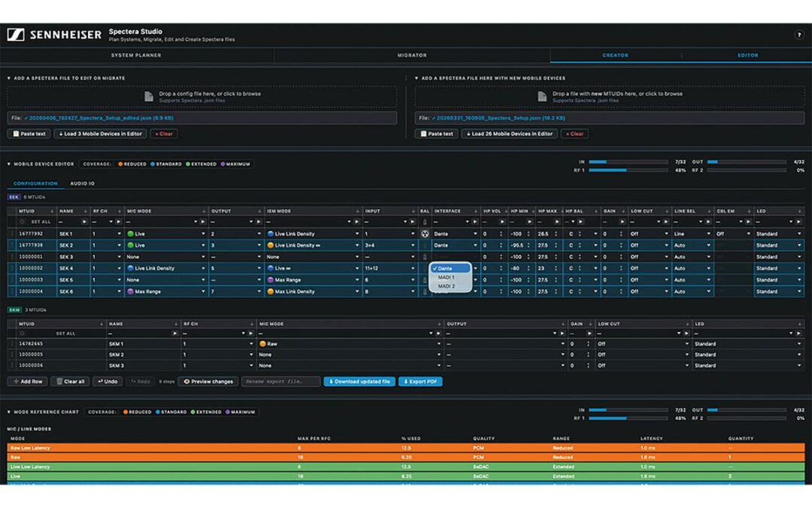Click the Paste text clipboard button on left
Image resolution: width=812 pixels, height=508 pixels.
point(29,134)
